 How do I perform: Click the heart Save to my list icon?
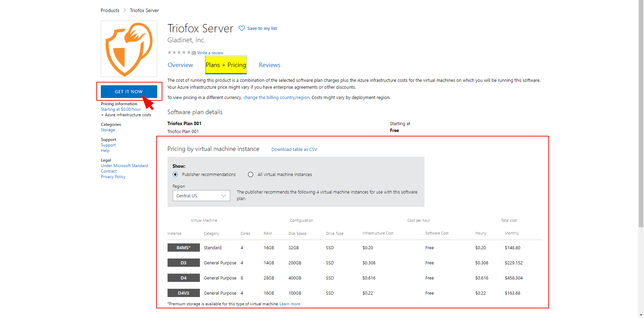click(x=242, y=28)
